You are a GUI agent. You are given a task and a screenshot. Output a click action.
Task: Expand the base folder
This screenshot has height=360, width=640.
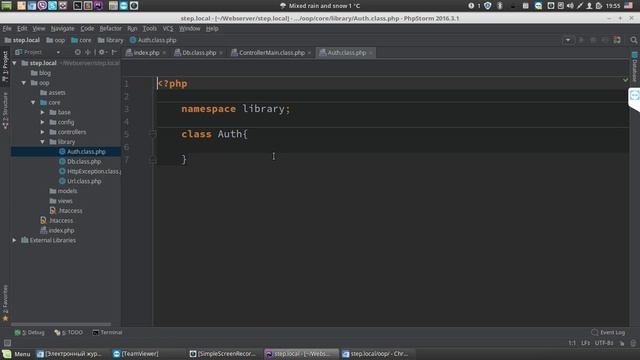coord(43,112)
